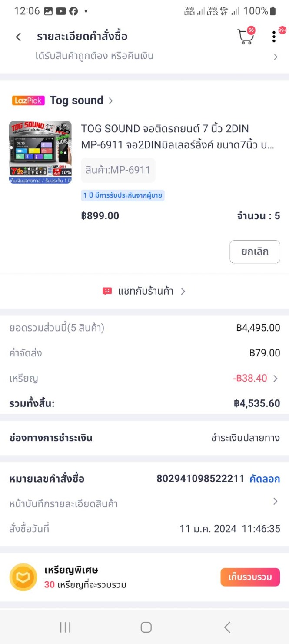
Task: Open the three-dot more options menu
Action: (x=274, y=37)
